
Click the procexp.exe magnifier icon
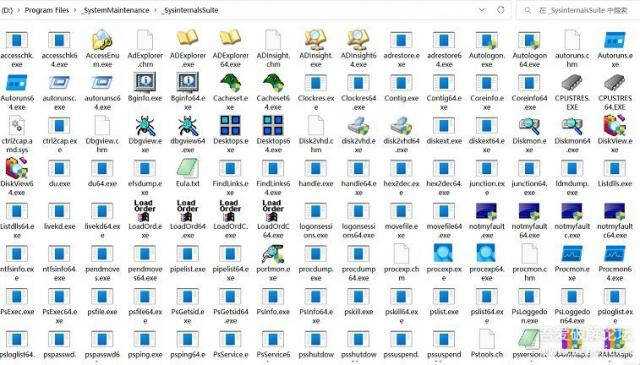tap(444, 254)
